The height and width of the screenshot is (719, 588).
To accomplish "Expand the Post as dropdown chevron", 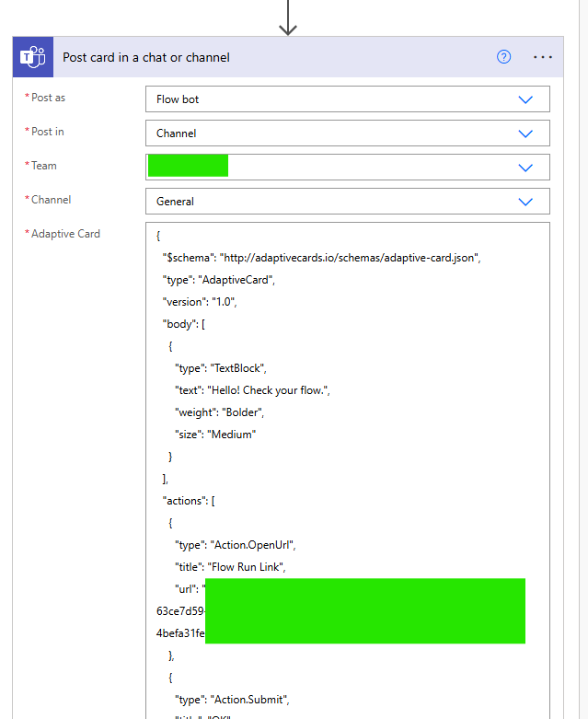I will point(525,99).
